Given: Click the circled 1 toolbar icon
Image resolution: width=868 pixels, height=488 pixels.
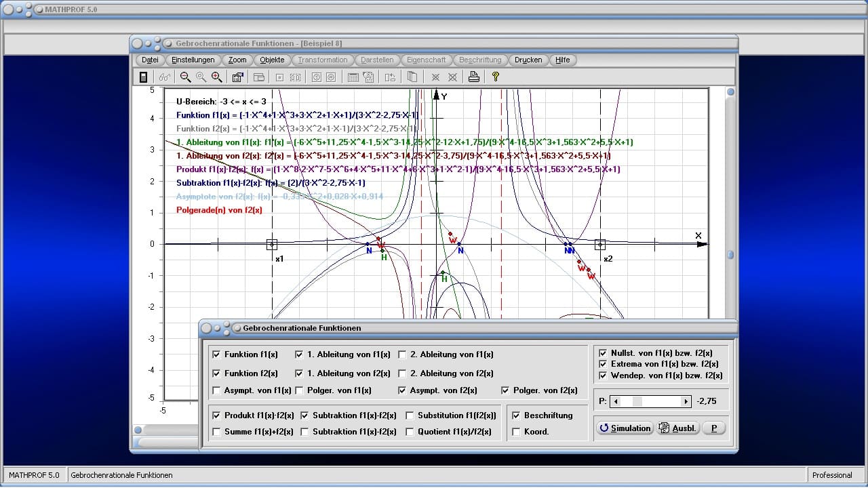Looking at the screenshot, I should pyautogui.click(x=316, y=77).
